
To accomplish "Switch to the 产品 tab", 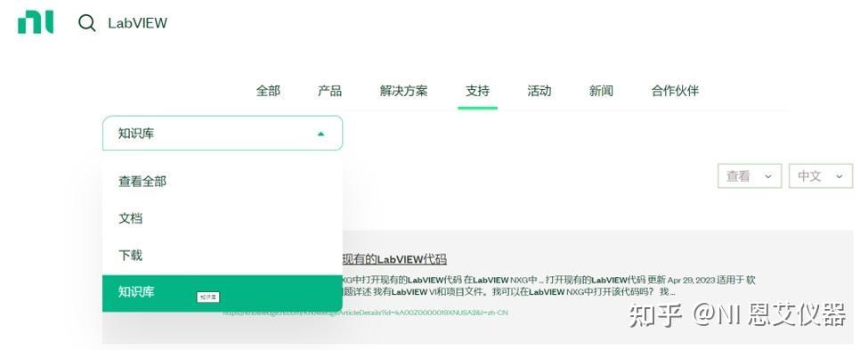I will click(329, 91).
